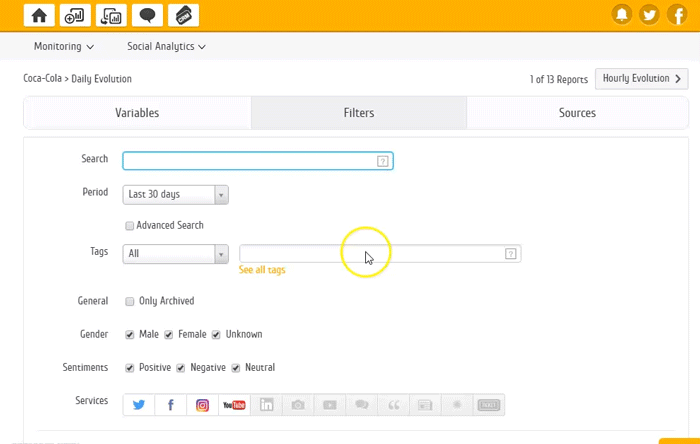Open the chat bubble icon in top bar
This screenshot has height=444, width=700.
pos(147,15)
